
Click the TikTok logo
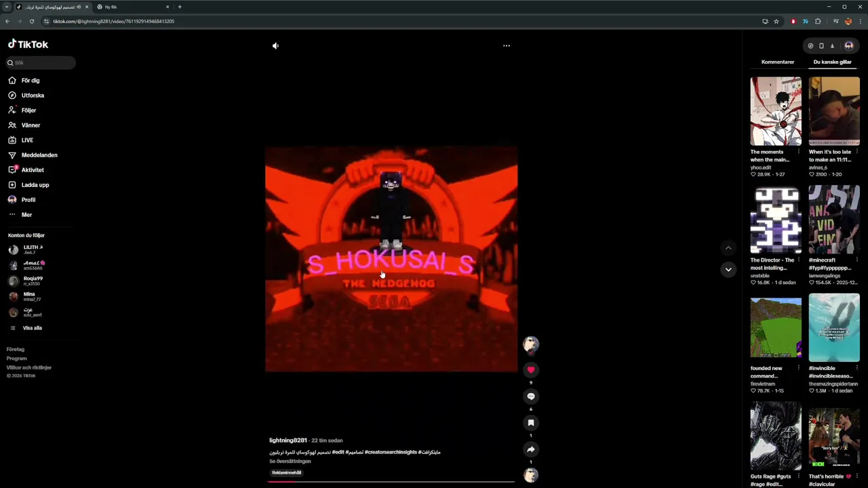click(x=28, y=44)
